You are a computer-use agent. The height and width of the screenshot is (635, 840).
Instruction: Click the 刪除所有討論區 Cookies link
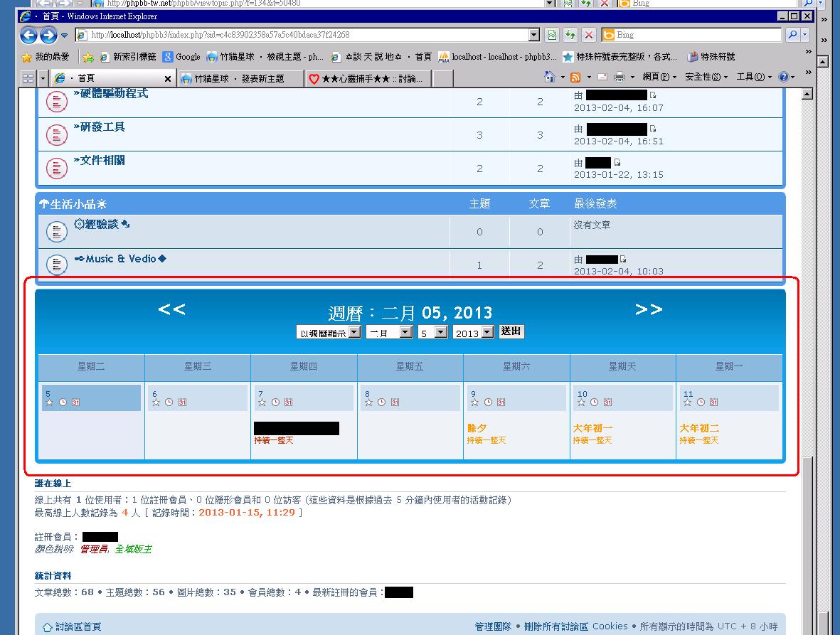[575, 626]
